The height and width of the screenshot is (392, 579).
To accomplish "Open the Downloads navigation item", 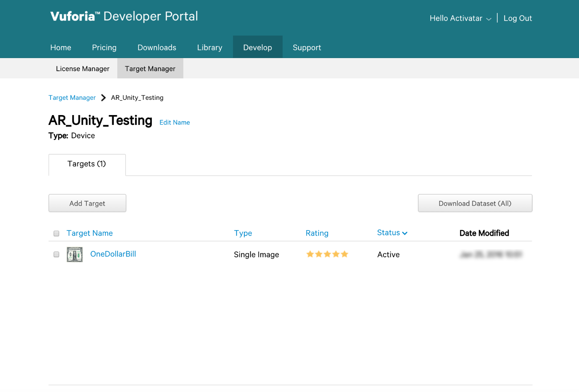I will tap(156, 48).
